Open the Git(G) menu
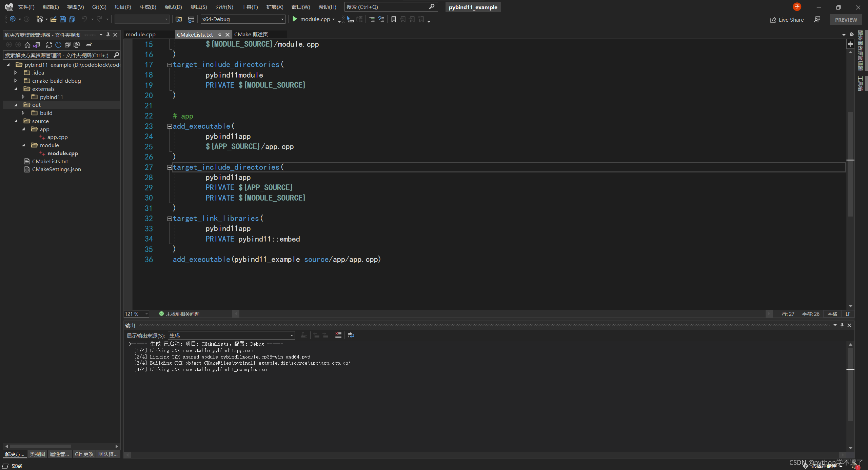Image resolution: width=868 pixels, height=470 pixels. pyautogui.click(x=99, y=7)
